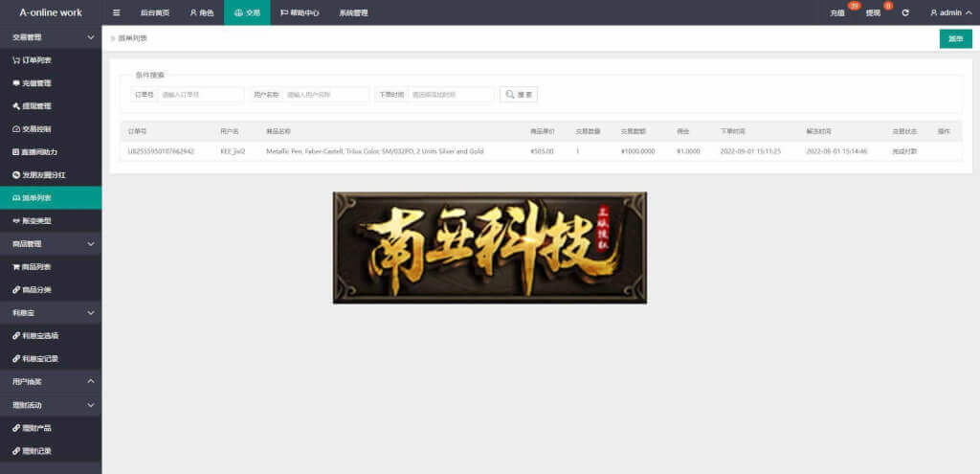Open the 系统管理 top menu
The width and height of the screenshot is (980, 474).
[353, 12]
